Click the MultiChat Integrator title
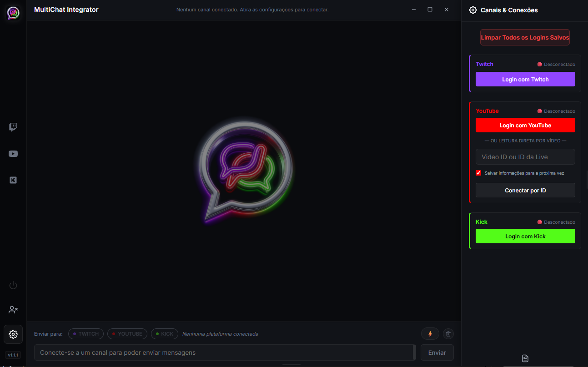 tap(66, 10)
